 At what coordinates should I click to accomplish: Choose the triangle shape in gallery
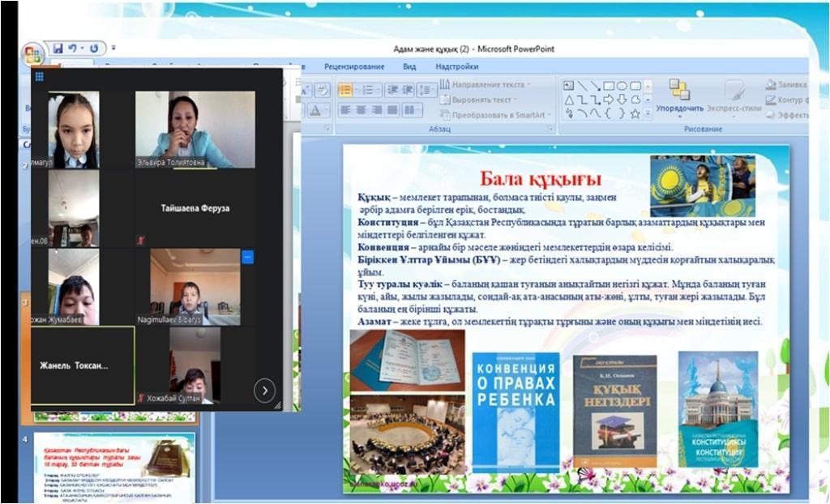point(569,100)
